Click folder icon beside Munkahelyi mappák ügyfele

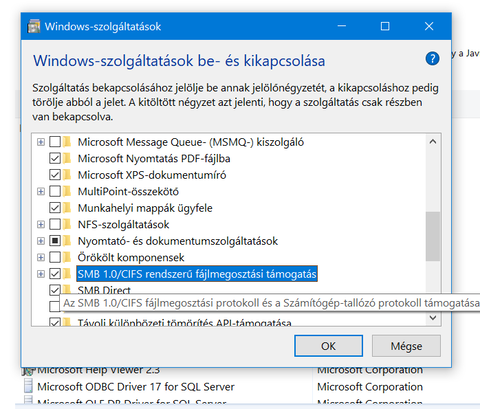[67, 208]
